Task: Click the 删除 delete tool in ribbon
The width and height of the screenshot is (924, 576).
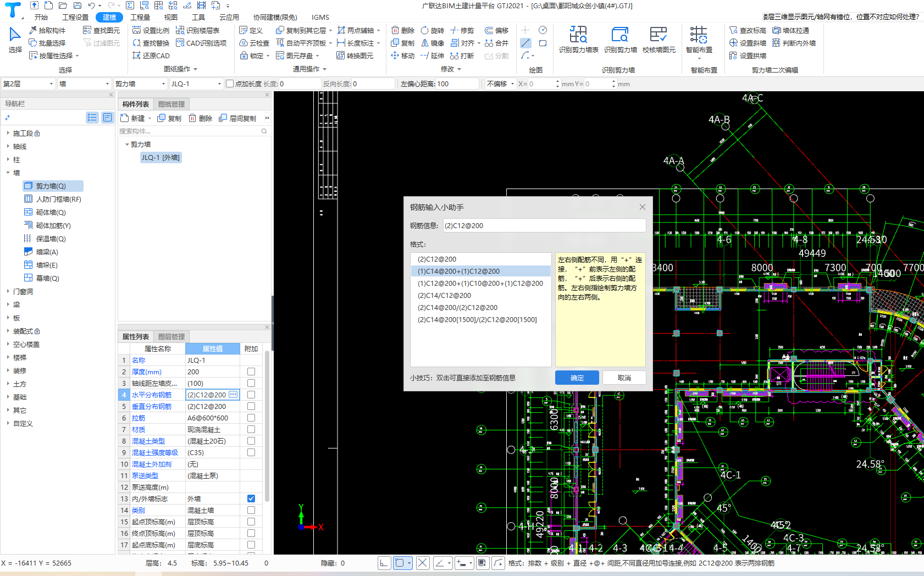Action: pyautogui.click(x=402, y=30)
